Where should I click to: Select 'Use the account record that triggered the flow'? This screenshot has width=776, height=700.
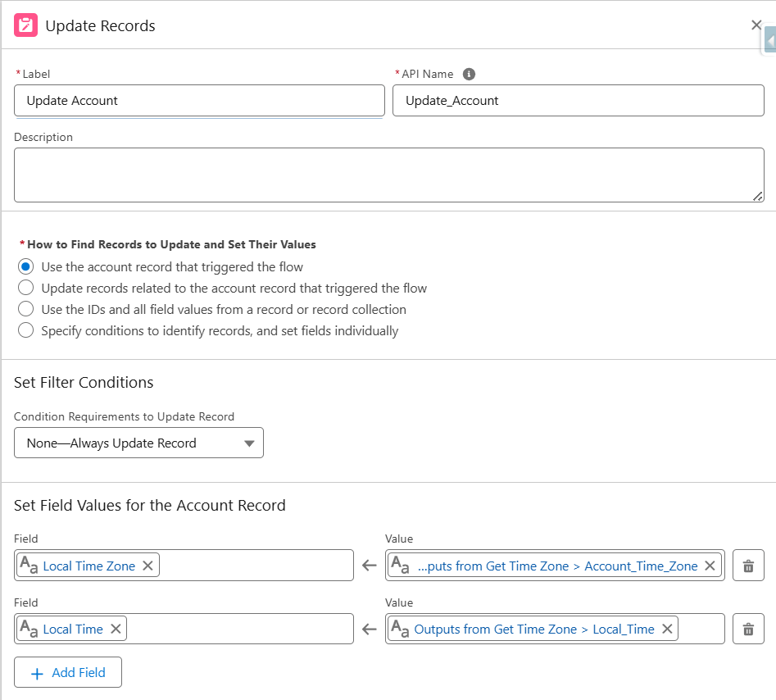pos(26,266)
